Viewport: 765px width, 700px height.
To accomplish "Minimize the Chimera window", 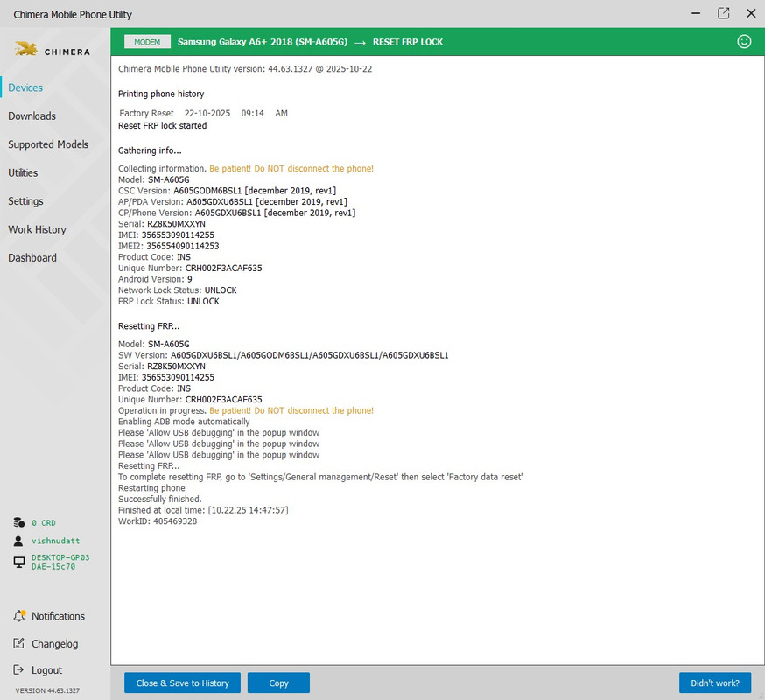I will pos(696,13).
